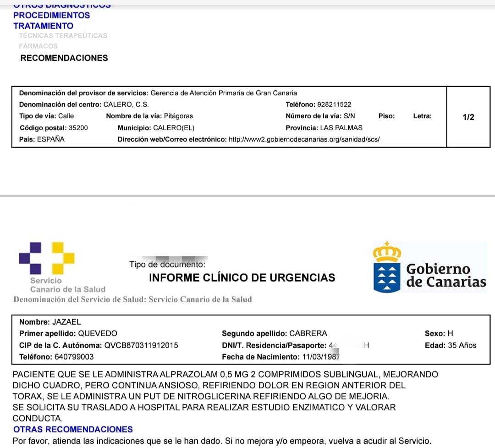Click the TÉCNICAS TERAPEÚTICAS subheading
The width and height of the screenshot is (495, 448).
(x=63, y=35)
